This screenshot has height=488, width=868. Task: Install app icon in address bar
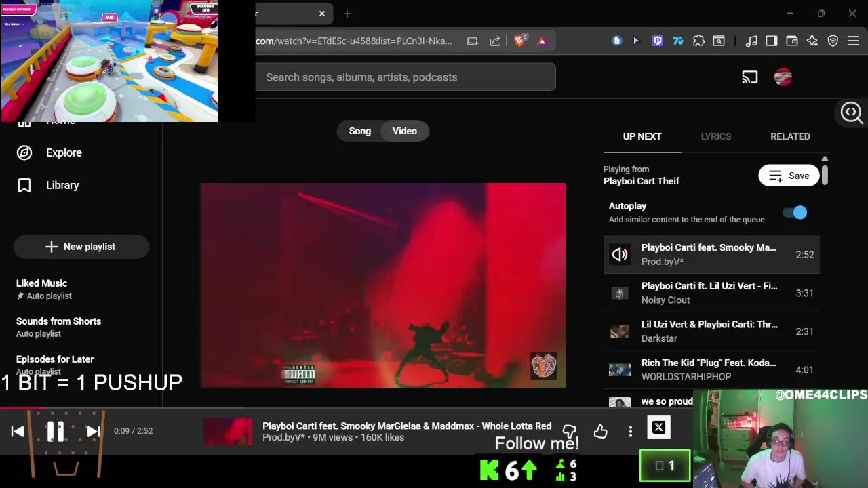click(x=473, y=41)
